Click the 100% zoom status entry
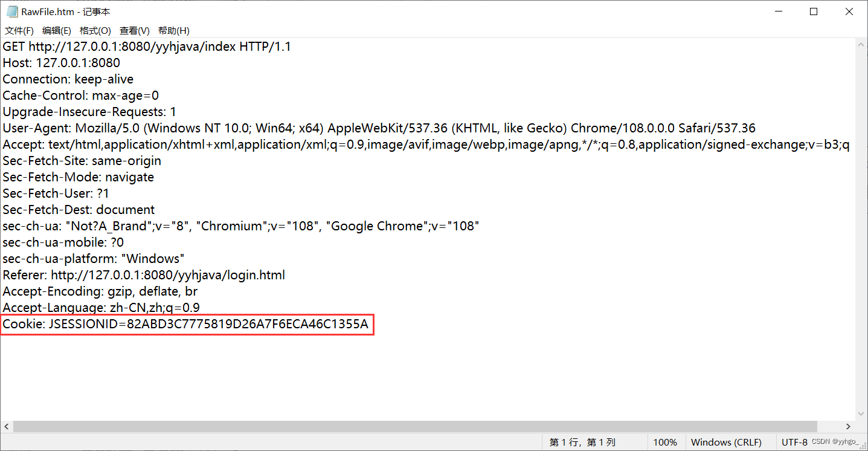Viewport: 868px width, 451px height. 665,443
